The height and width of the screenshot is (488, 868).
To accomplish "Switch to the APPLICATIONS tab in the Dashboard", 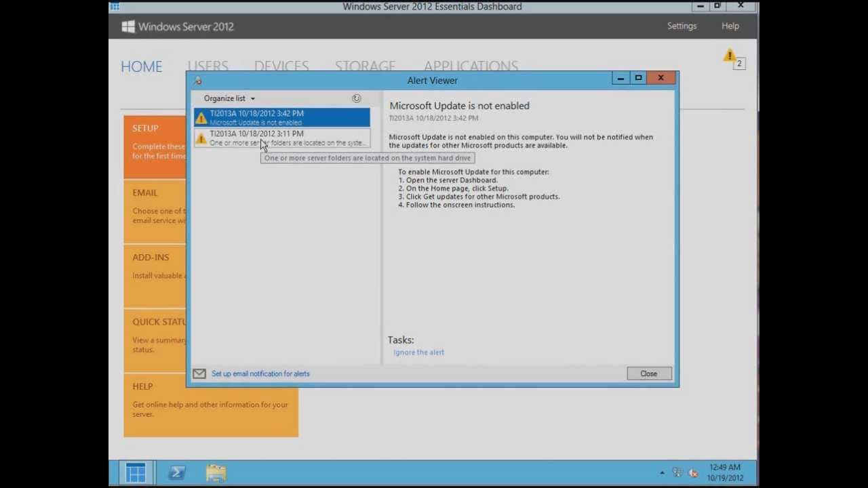I will tap(471, 66).
